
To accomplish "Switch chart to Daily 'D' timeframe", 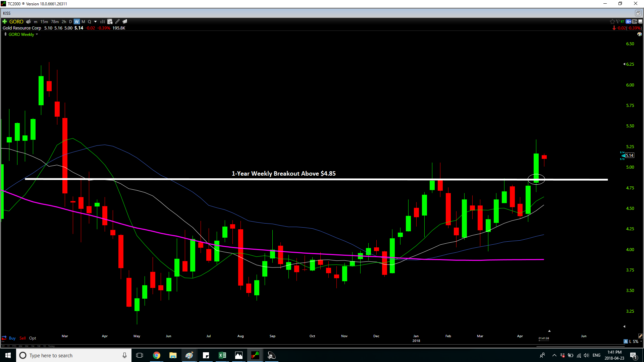I will pos(70,22).
